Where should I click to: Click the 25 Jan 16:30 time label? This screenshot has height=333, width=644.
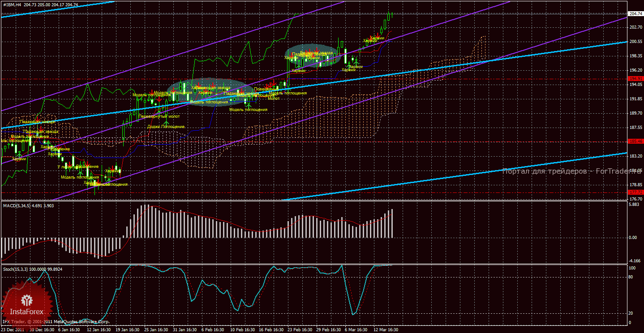[x=156, y=330]
